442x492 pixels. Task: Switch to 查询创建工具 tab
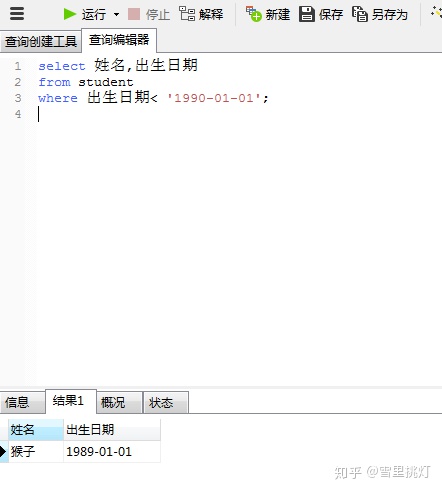(41, 42)
